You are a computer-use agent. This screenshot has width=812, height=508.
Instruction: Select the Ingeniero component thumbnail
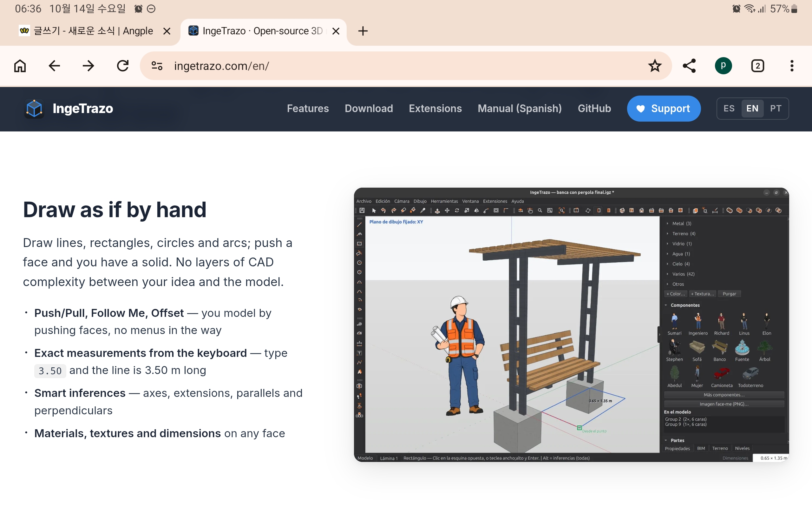[x=698, y=324]
